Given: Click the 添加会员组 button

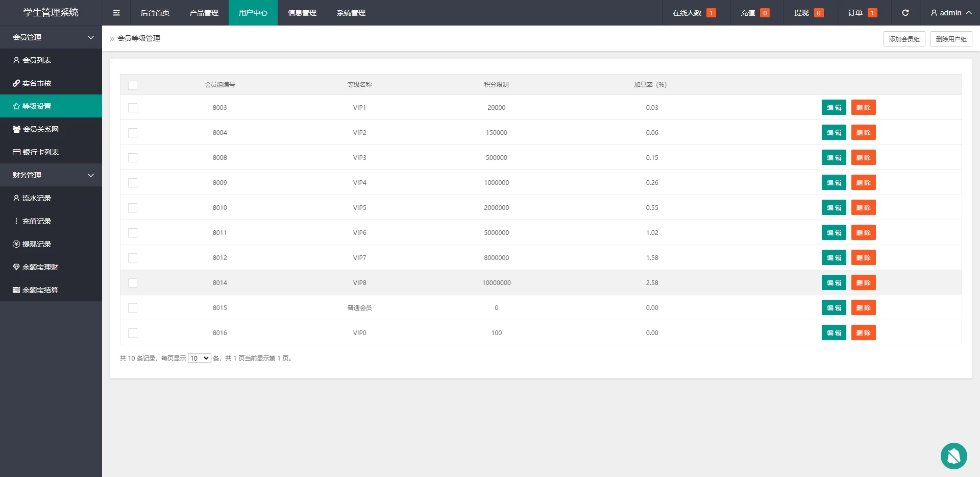Looking at the screenshot, I should [904, 39].
